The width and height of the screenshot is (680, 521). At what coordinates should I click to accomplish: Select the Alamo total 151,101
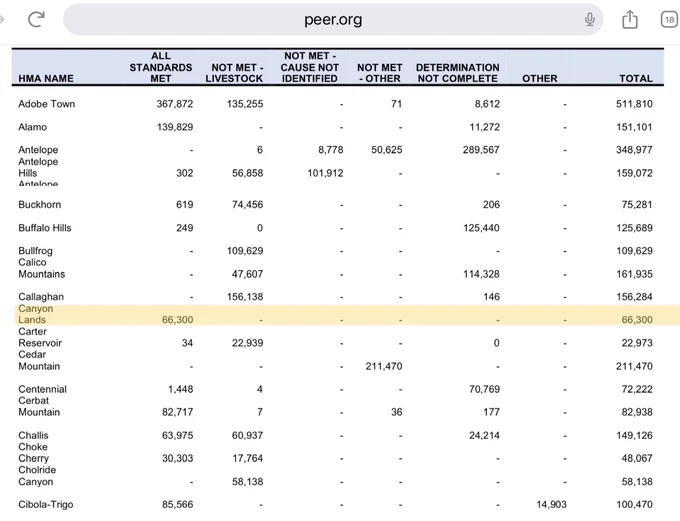pos(634,127)
